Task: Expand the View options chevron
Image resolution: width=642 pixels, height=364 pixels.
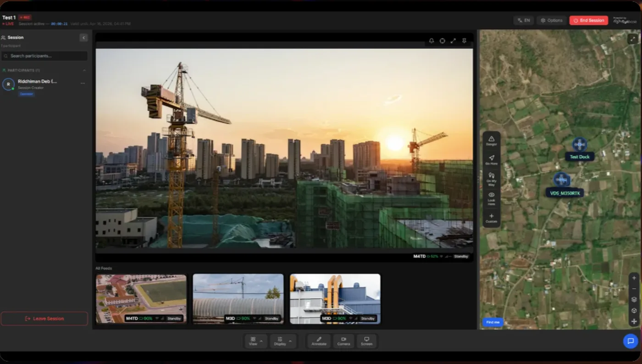Action: tap(261, 342)
